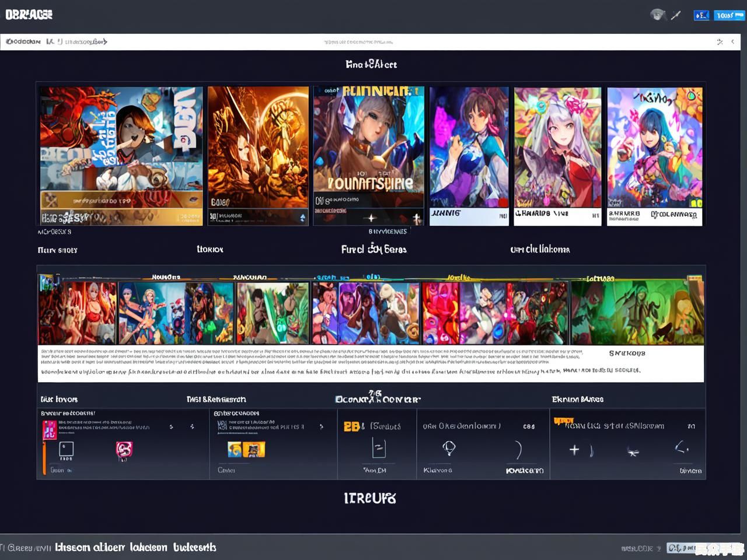Open the third card with the grey-haired girl
The width and height of the screenshot is (747, 560).
(369, 156)
